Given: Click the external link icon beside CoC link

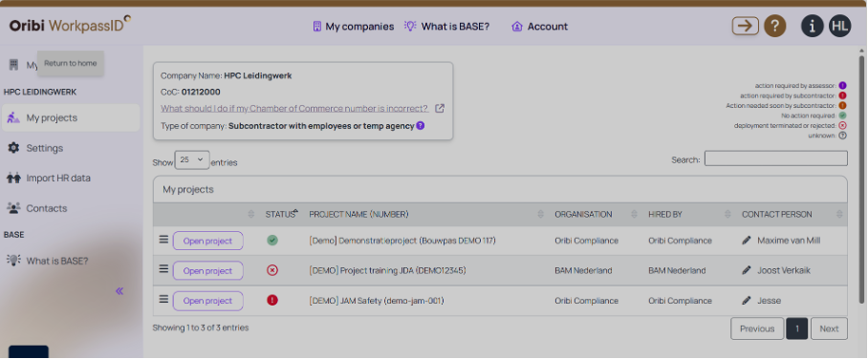Looking at the screenshot, I should tap(440, 109).
